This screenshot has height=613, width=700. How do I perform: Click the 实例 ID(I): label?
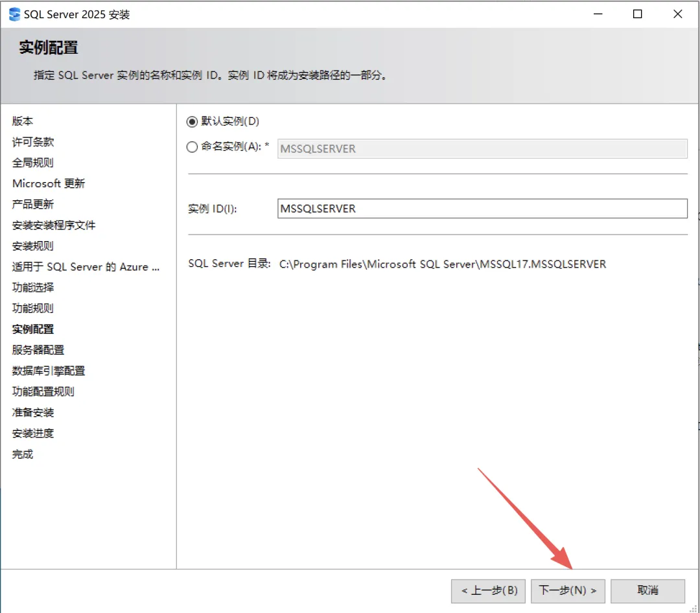[x=213, y=209]
